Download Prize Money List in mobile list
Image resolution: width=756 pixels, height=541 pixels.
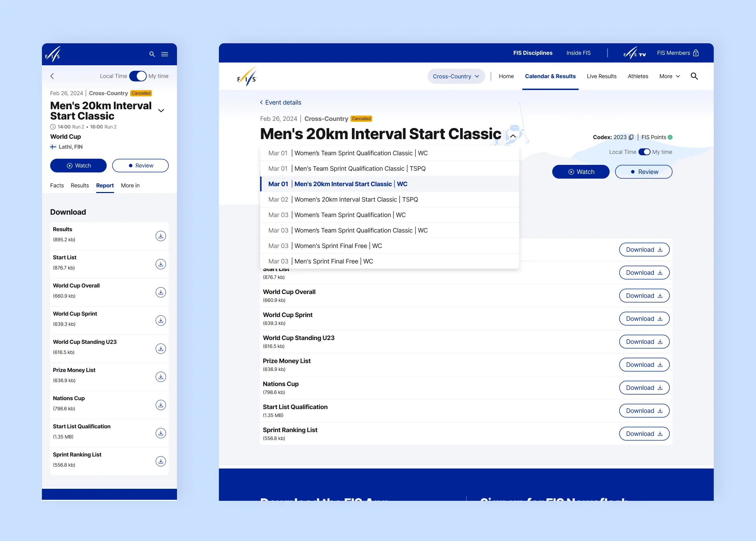161,377
